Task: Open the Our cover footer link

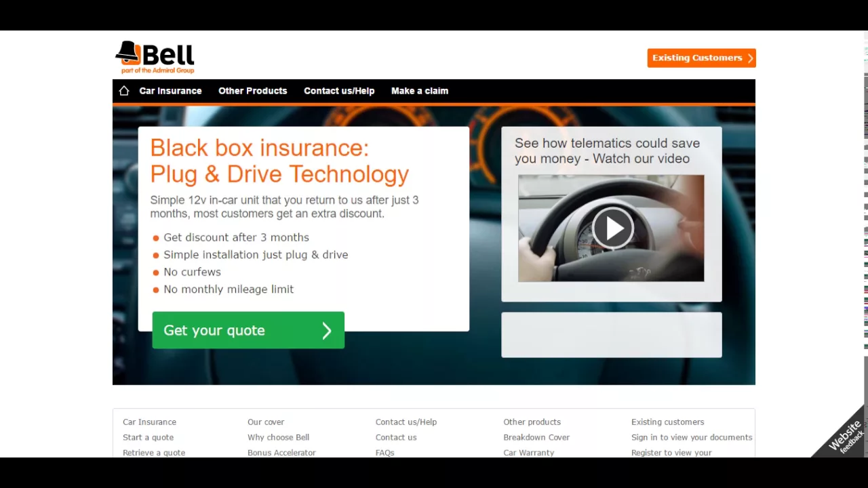Action: [x=266, y=422]
